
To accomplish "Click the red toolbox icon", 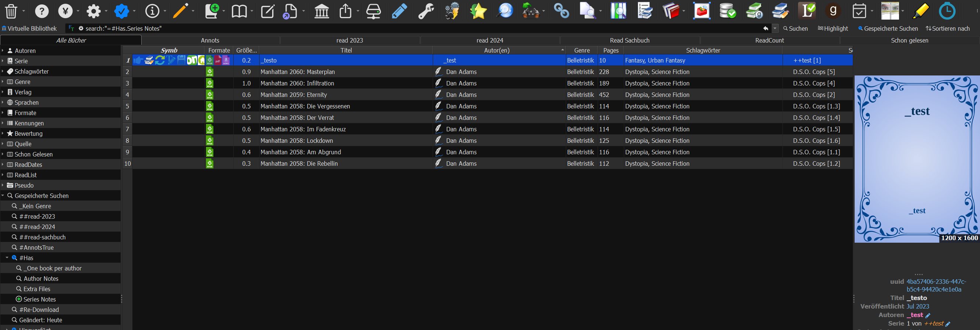I will [702, 11].
